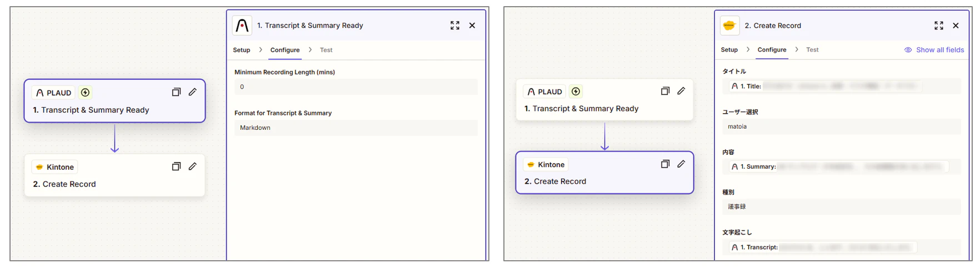Click the 文字起こし field with the Transcript value
This screenshot has height=268, width=980.
pos(842,247)
